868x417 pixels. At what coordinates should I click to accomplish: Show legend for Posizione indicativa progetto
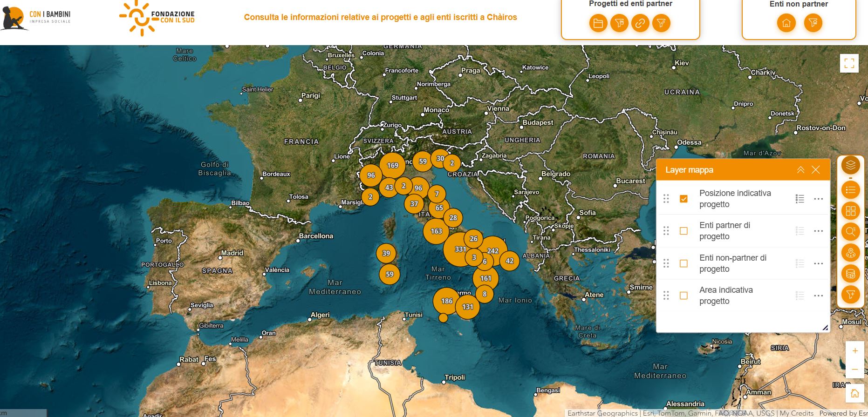pyautogui.click(x=800, y=199)
